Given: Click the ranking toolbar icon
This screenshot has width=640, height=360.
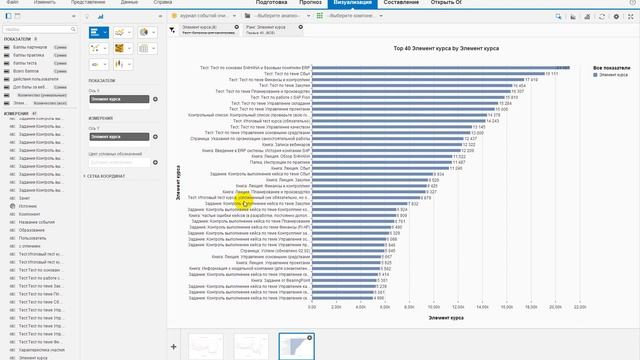Looking at the screenshot, I should (587, 16).
